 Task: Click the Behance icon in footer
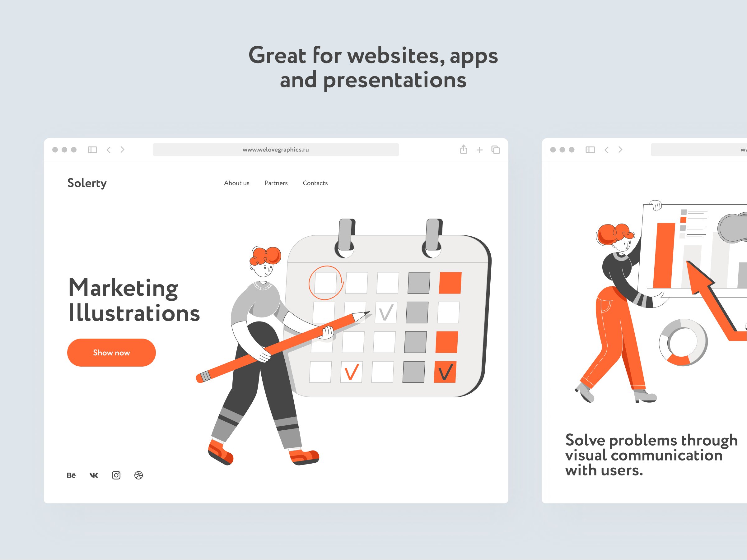(71, 475)
